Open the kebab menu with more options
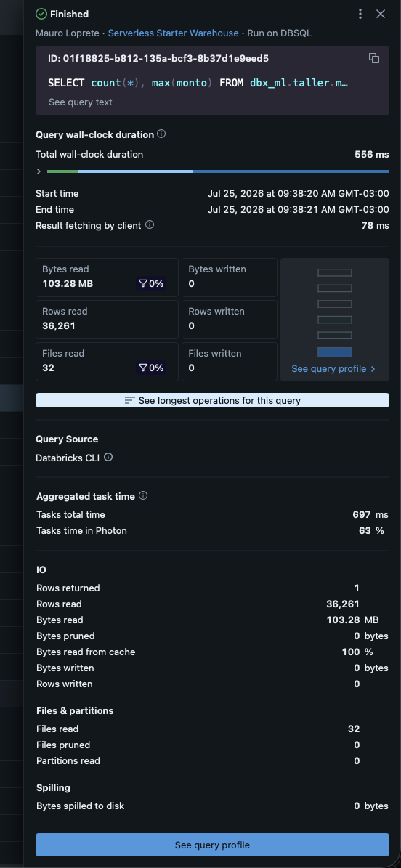Image resolution: width=401 pixels, height=868 pixels. pyautogui.click(x=360, y=14)
